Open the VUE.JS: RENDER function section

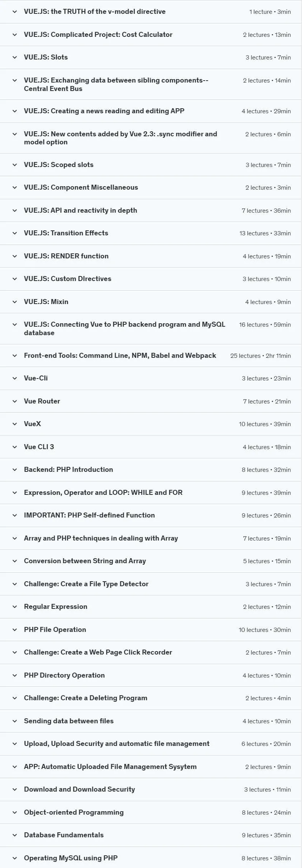(x=151, y=256)
